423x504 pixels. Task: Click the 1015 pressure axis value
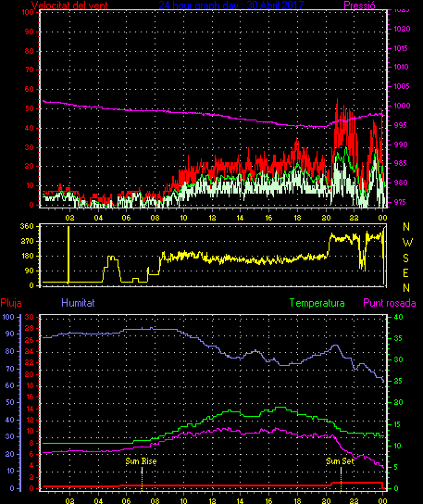(401, 48)
